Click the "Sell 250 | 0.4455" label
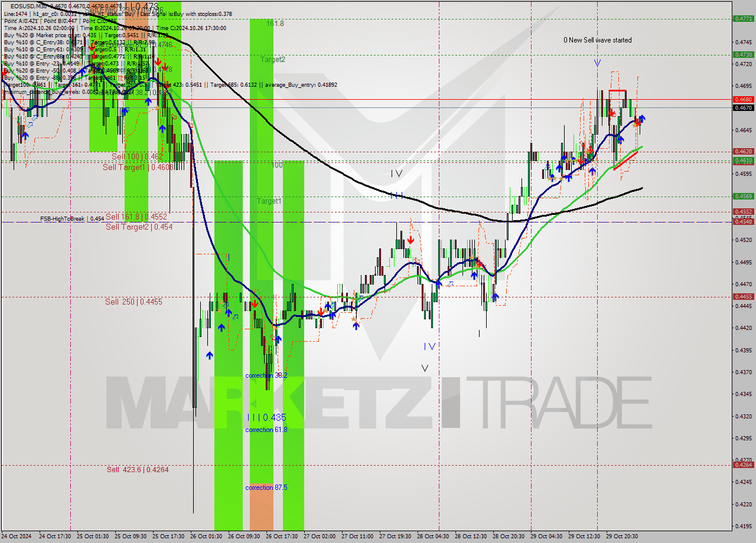 coord(133,302)
